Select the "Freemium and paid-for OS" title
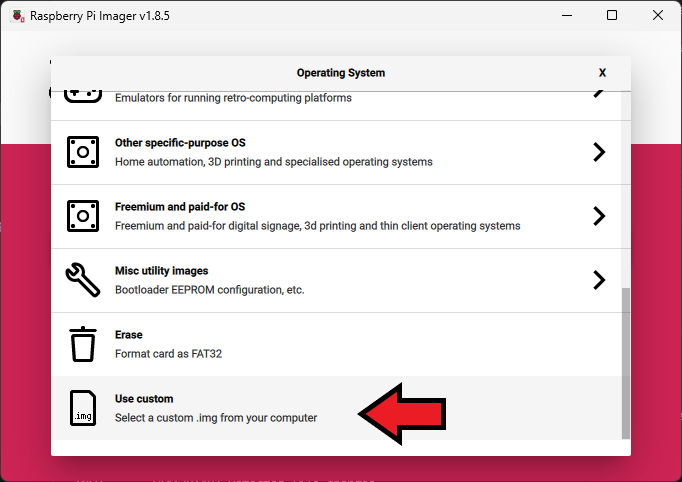The height and width of the screenshot is (482, 682). (180, 207)
